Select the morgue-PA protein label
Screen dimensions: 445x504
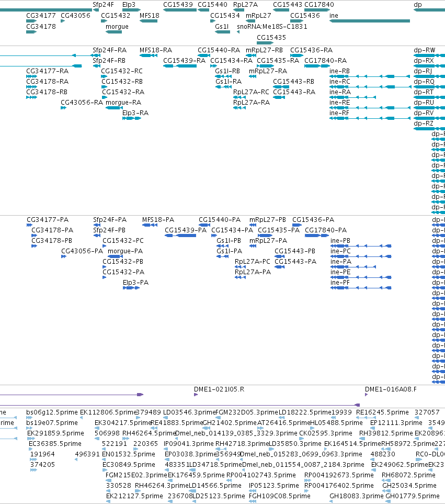pyautogui.click(x=125, y=251)
